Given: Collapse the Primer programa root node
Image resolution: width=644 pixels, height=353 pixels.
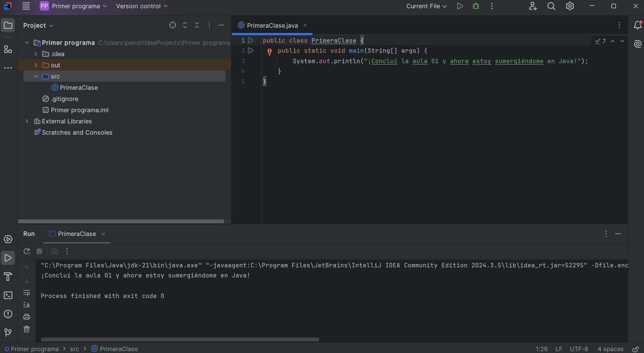Looking at the screenshot, I should pos(27,43).
